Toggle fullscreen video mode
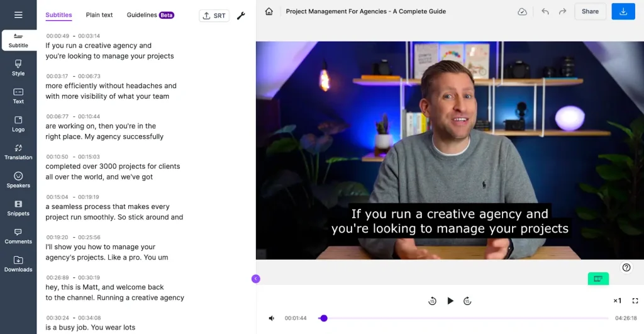Viewport: 644px width, 334px height. 635,301
